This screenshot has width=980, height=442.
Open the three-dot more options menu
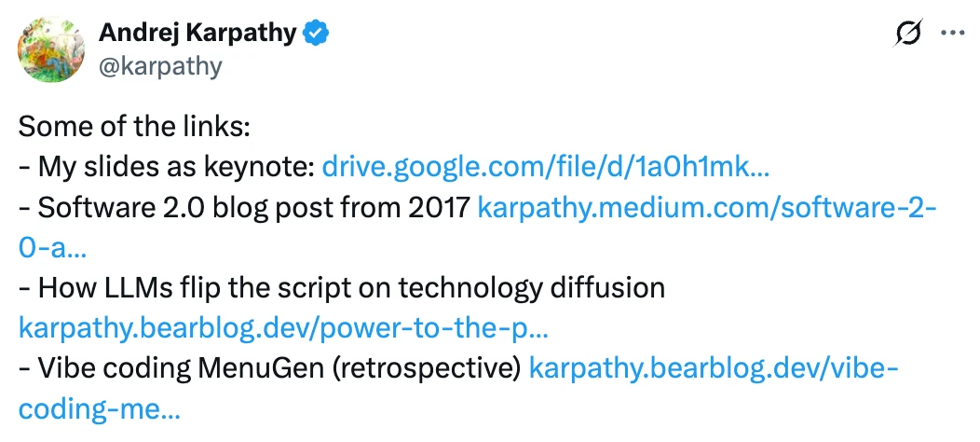[x=952, y=33]
